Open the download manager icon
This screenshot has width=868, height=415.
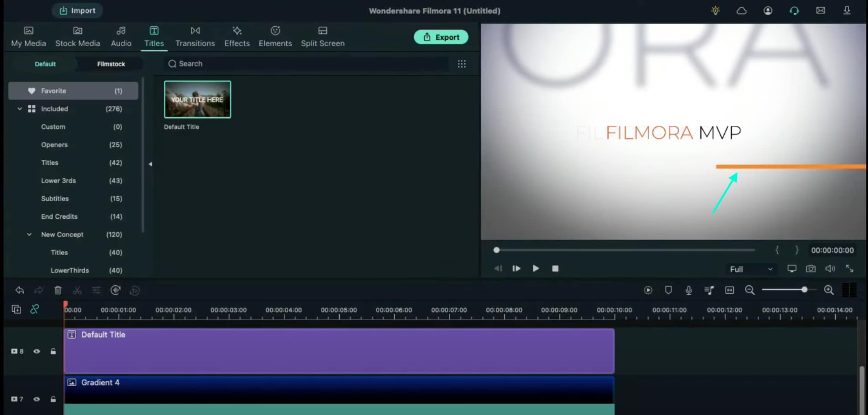click(847, 10)
